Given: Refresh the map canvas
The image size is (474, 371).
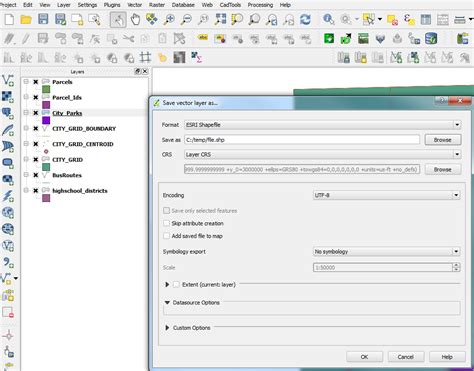Looking at the screenshot, I should click(305, 19).
